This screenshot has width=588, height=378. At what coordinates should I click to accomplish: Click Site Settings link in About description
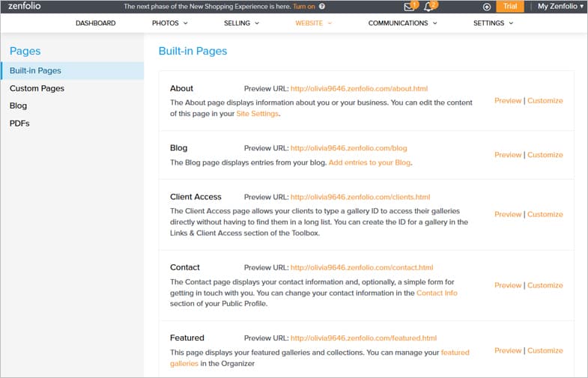click(257, 114)
